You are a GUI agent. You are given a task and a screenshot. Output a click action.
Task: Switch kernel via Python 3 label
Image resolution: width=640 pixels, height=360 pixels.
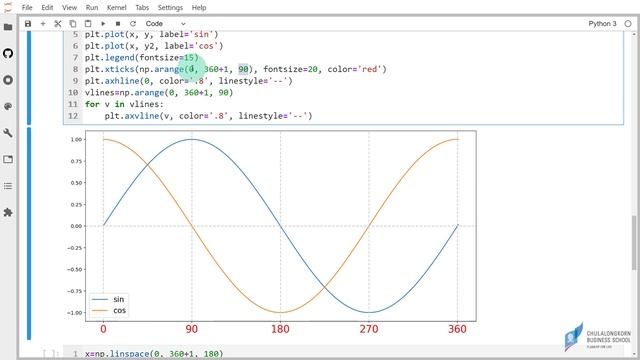coord(602,24)
